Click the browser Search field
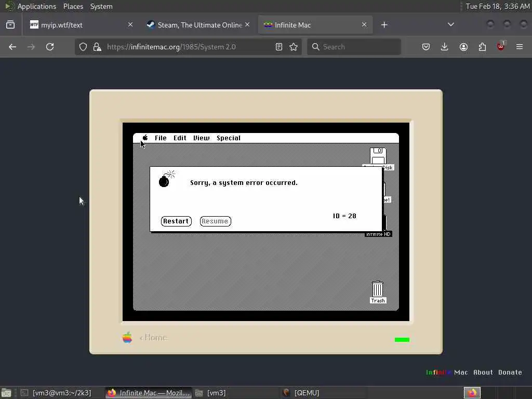The width and height of the screenshot is (532, 399). (354, 47)
